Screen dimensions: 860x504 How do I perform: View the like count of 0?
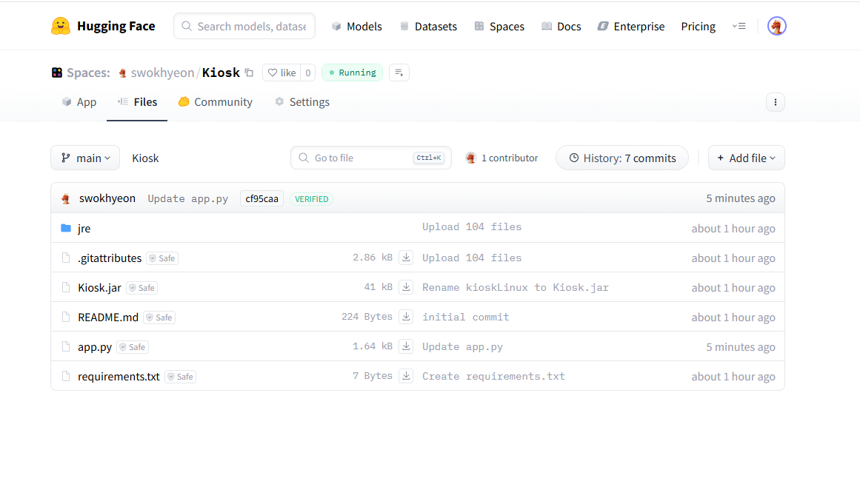(x=308, y=73)
